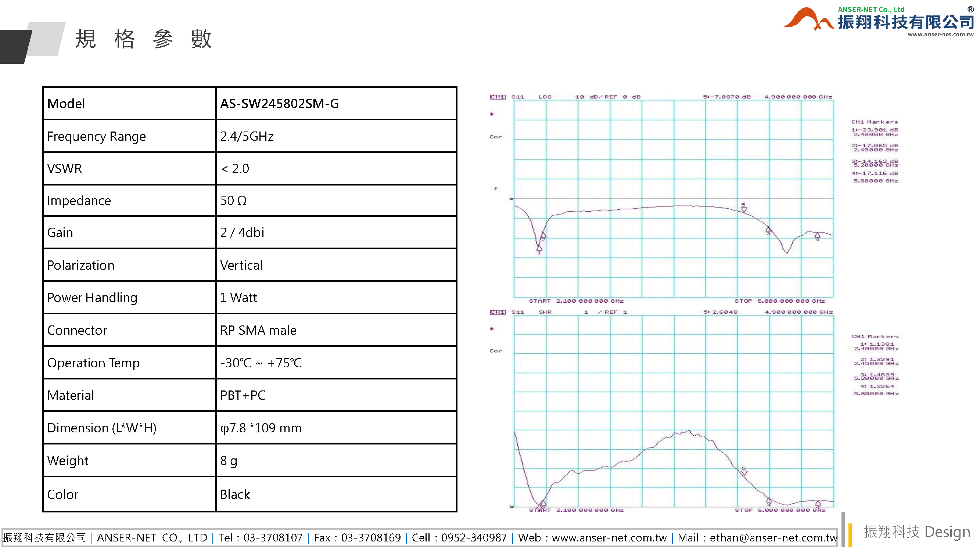Click marker 5 triangle on upper graph
Screen dimensions: 980x551
[744, 209]
